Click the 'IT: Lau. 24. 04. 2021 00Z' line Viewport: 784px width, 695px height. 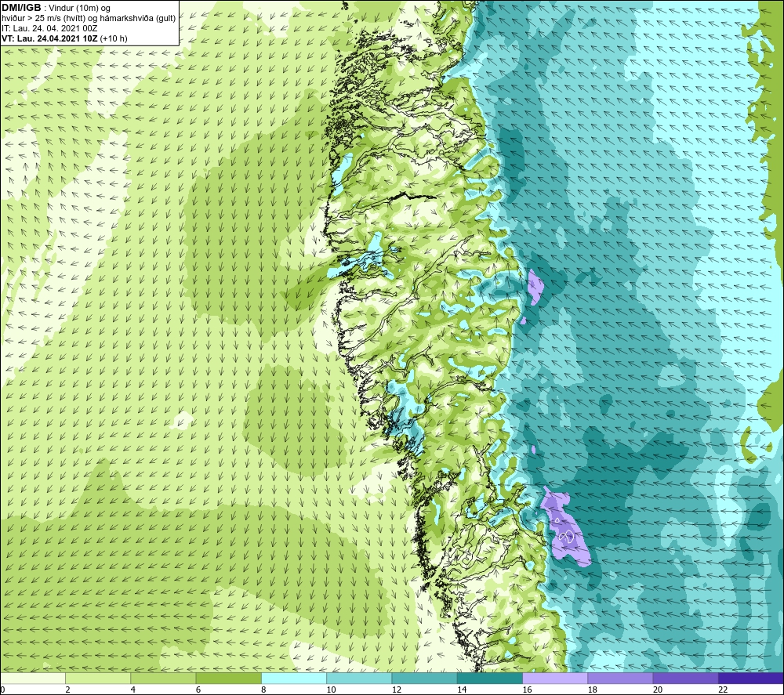coord(49,28)
